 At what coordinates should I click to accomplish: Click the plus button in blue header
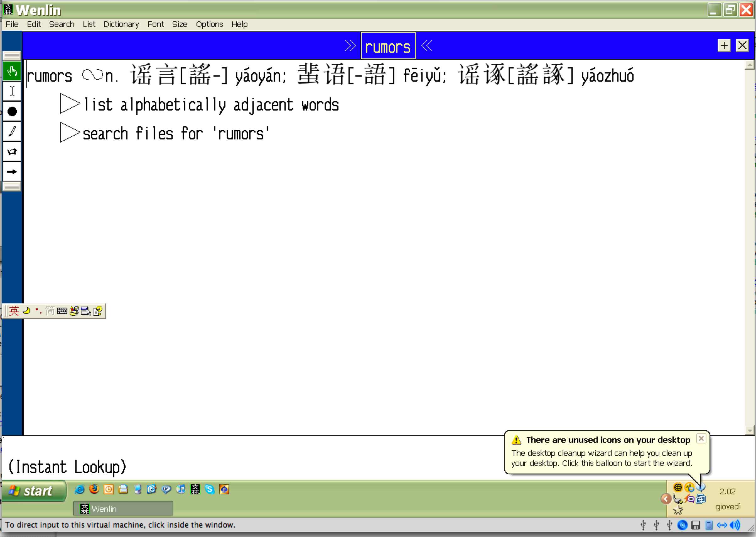click(x=724, y=45)
